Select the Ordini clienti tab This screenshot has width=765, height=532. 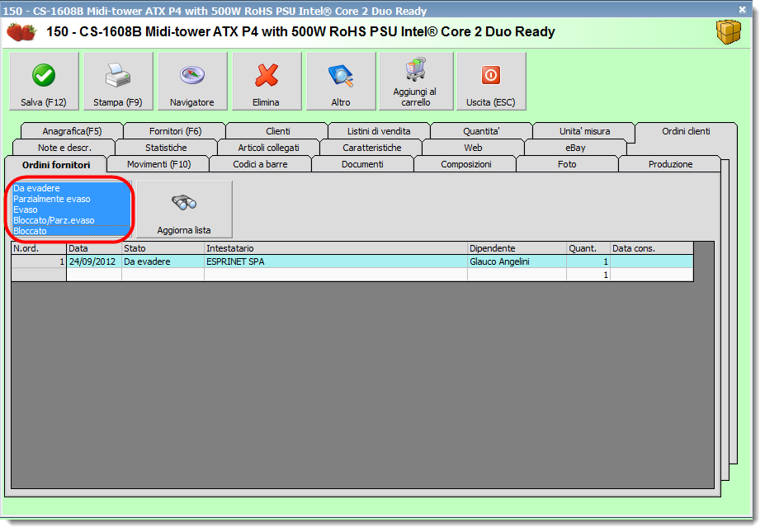point(686,131)
